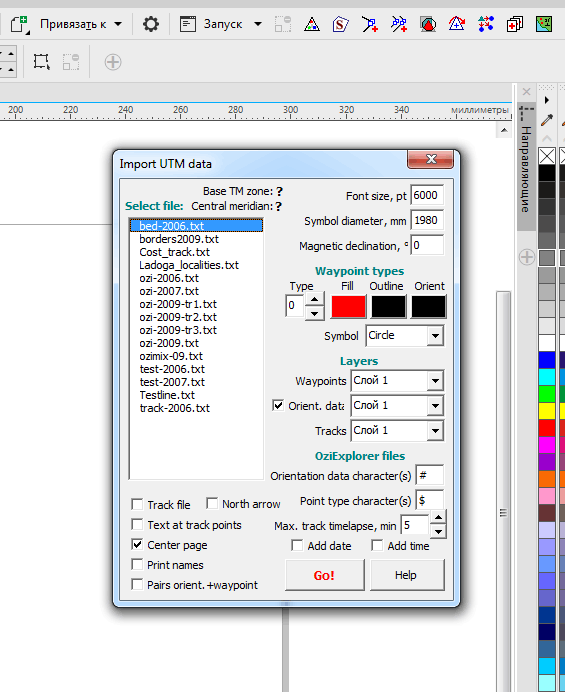Select ozi-2009.txt in the file list

169,343
